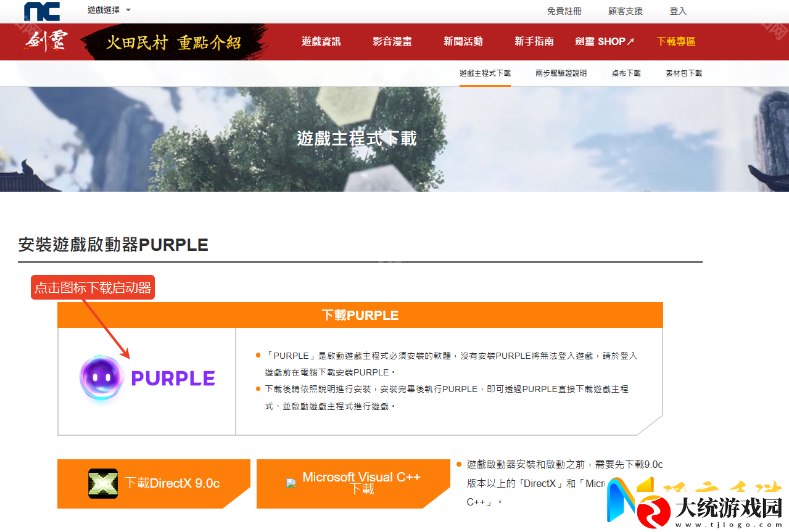Click the NC logo icon
This screenshot has height=532, width=789.
coord(42,11)
